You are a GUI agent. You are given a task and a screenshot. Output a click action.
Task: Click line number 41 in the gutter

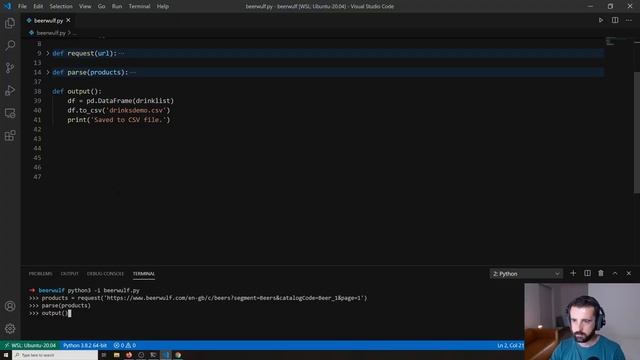[x=37, y=120]
